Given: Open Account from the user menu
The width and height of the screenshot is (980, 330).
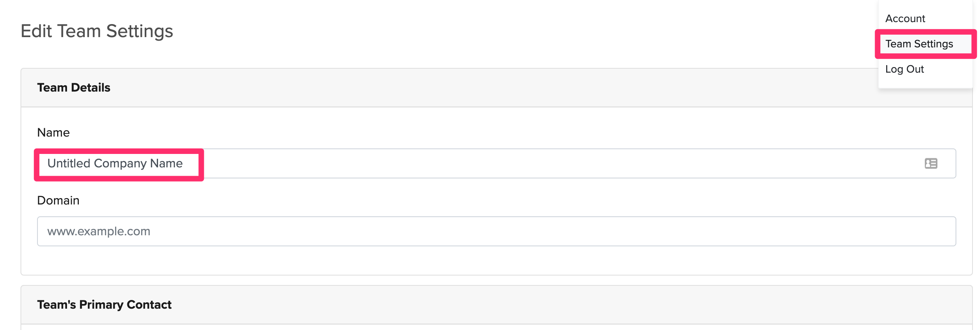Looking at the screenshot, I should [905, 19].
